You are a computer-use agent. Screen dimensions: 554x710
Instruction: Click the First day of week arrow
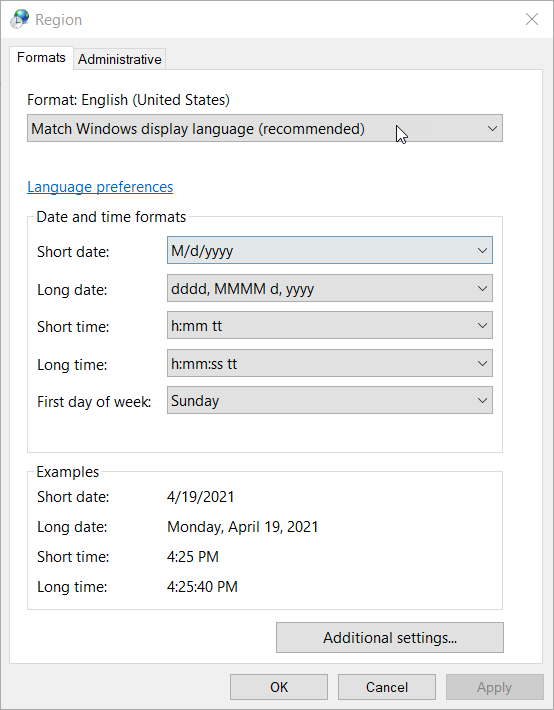[x=482, y=400]
